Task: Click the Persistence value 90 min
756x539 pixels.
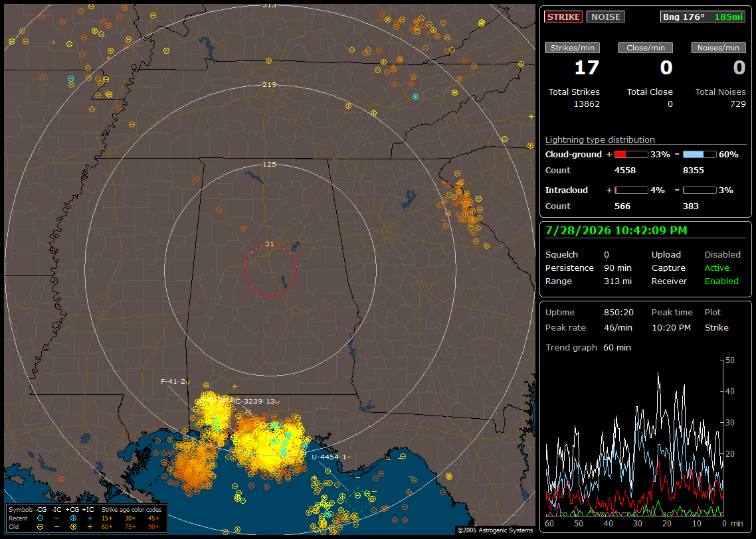Action: tap(618, 268)
